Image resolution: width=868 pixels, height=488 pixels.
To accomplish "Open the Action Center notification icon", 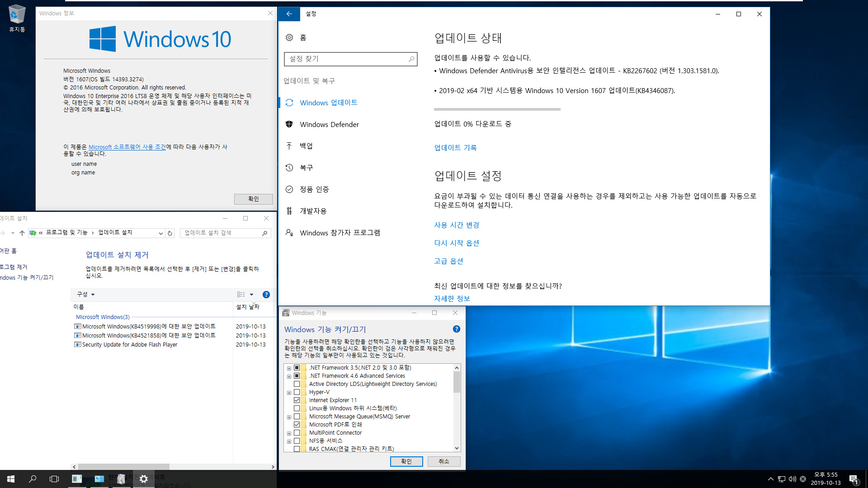I will [854, 479].
